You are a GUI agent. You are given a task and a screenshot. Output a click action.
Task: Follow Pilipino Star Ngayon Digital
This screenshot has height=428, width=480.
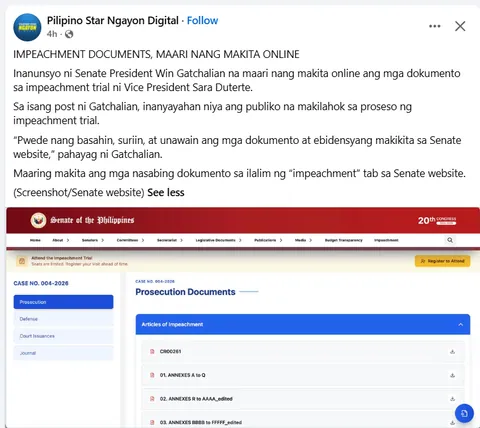coord(202,21)
